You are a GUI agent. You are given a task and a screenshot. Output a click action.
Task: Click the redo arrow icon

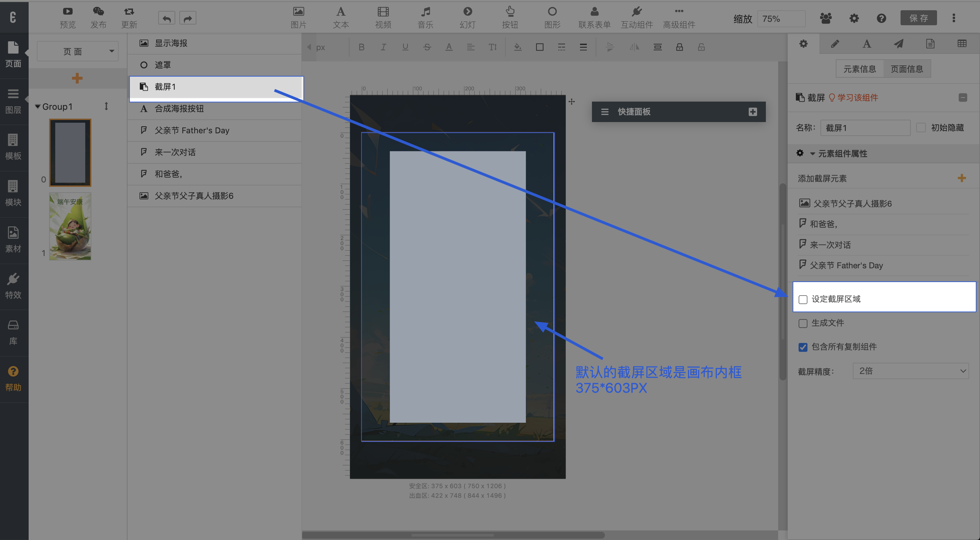tap(188, 18)
